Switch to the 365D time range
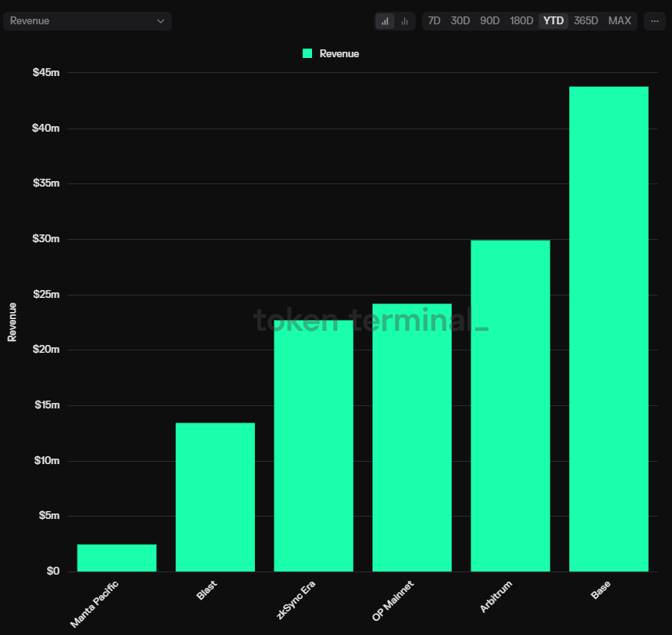This screenshot has width=672, height=635. pyautogui.click(x=586, y=21)
